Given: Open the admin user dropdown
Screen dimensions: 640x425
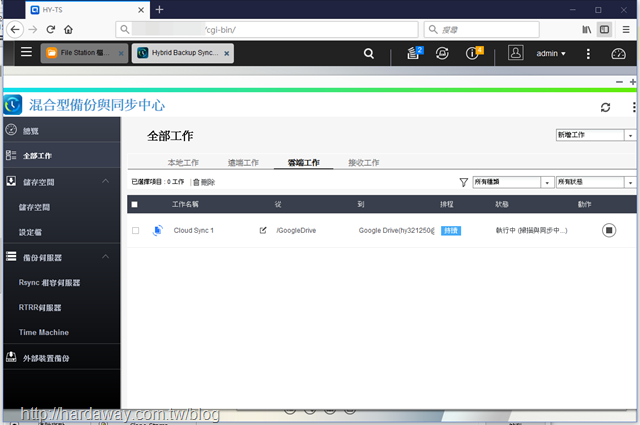Looking at the screenshot, I should click(x=551, y=53).
